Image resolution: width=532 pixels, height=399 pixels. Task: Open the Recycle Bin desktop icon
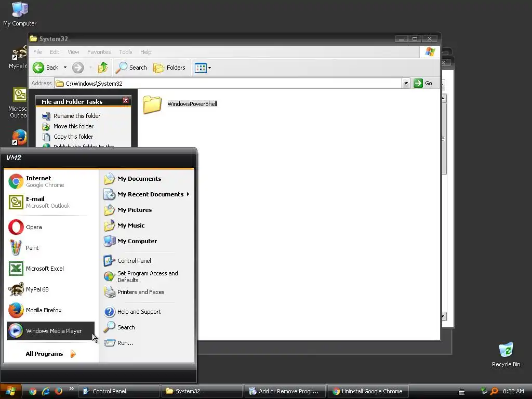pos(506,355)
